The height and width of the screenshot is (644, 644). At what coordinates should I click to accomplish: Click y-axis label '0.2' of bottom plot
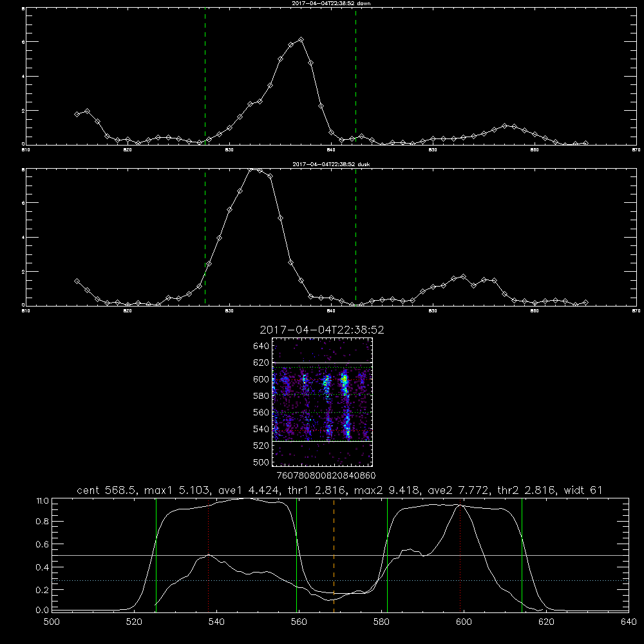(x=43, y=590)
